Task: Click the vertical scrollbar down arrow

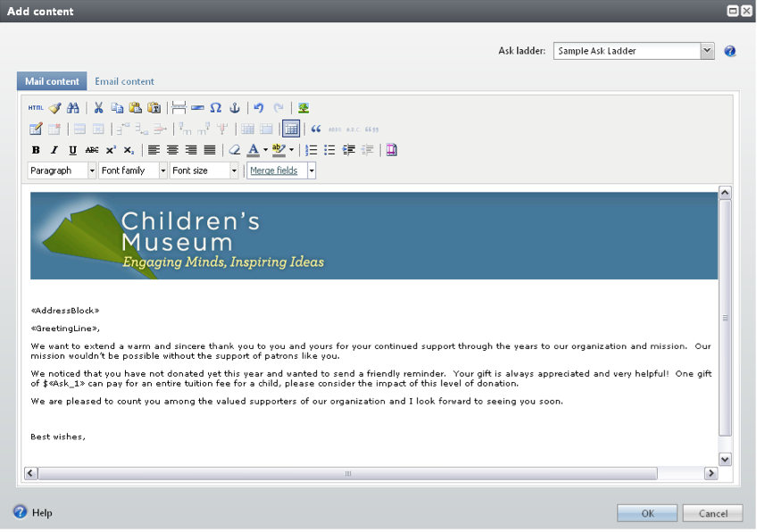Action: coord(725,460)
